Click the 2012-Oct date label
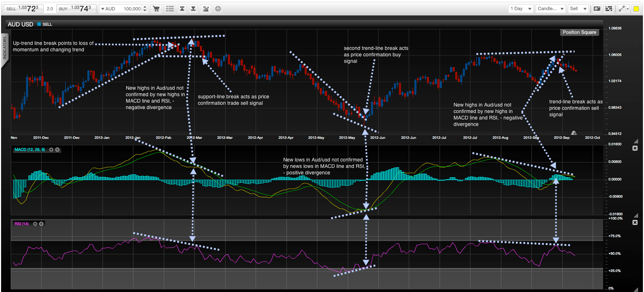This screenshot has height=292, width=644. pos(592,138)
